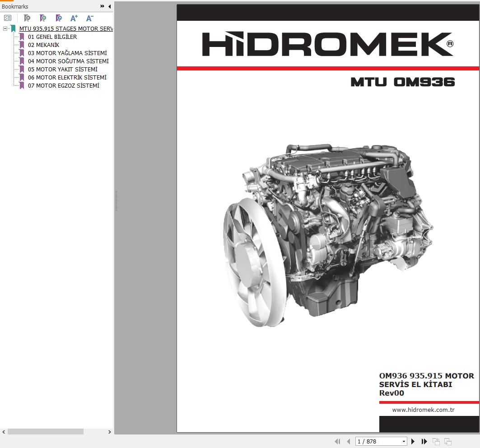480x448 pixels.
Task: Click the www.hidromek.com.tr link on the page
Action: tap(424, 410)
